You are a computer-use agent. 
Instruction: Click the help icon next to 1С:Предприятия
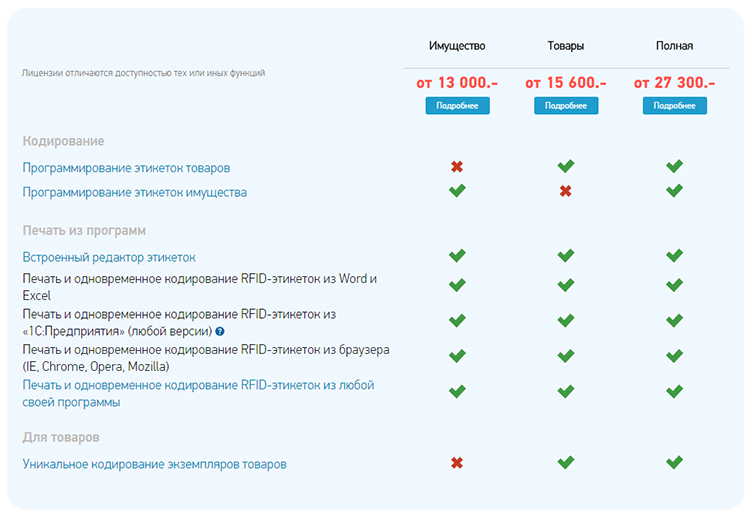pos(220,331)
